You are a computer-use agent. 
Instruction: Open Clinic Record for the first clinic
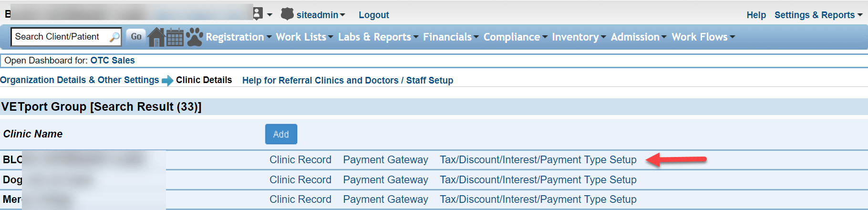coord(300,160)
